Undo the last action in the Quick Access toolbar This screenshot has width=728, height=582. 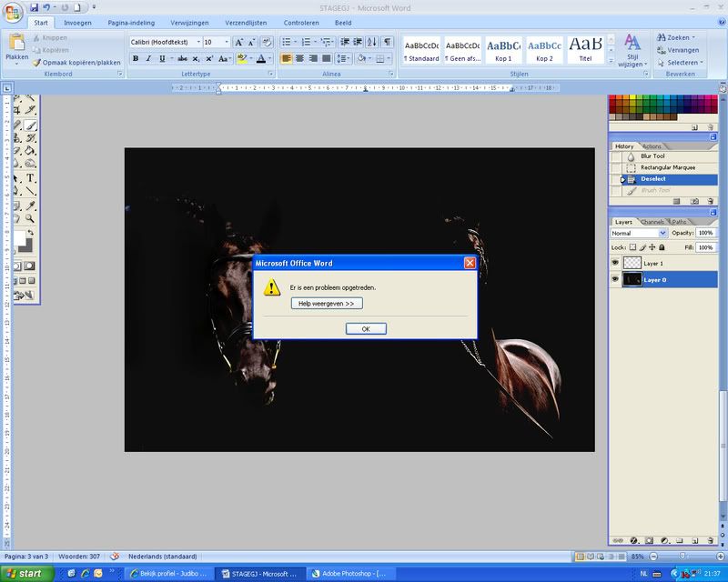click(46, 7)
